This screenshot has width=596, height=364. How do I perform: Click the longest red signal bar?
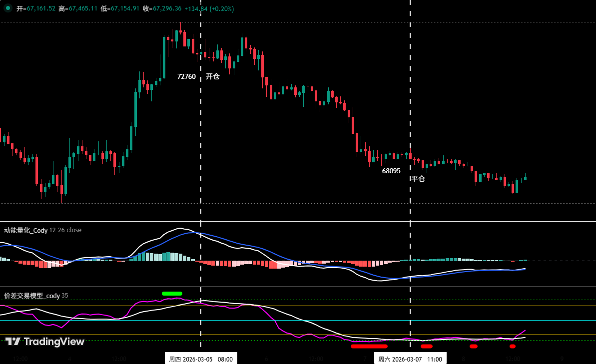pyautogui.click(x=369, y=346)
